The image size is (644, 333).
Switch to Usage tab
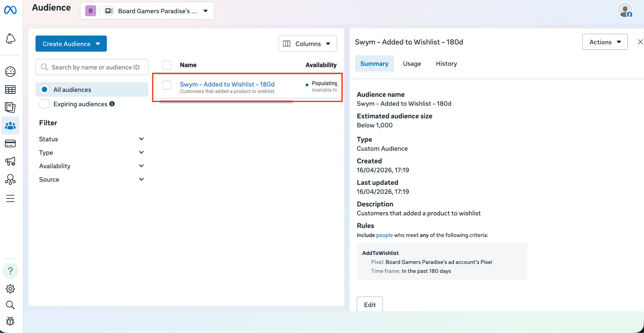coord(412,64)
